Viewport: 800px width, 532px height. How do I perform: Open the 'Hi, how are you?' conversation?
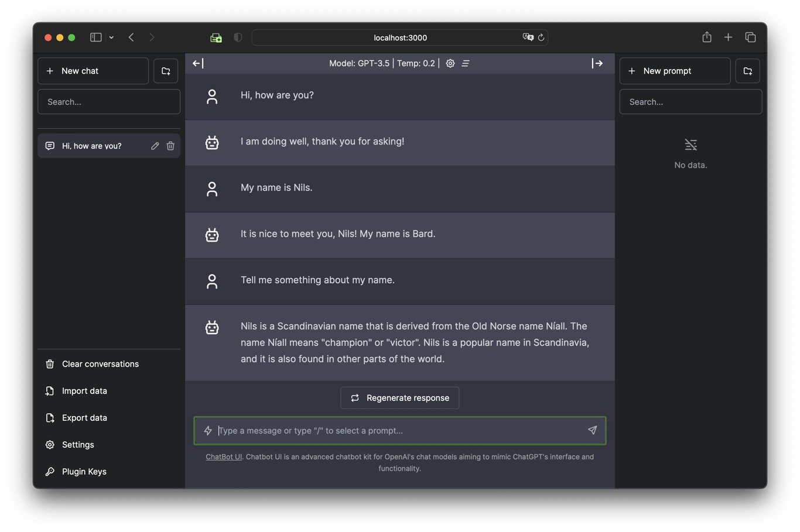click(x=92, y=146)
